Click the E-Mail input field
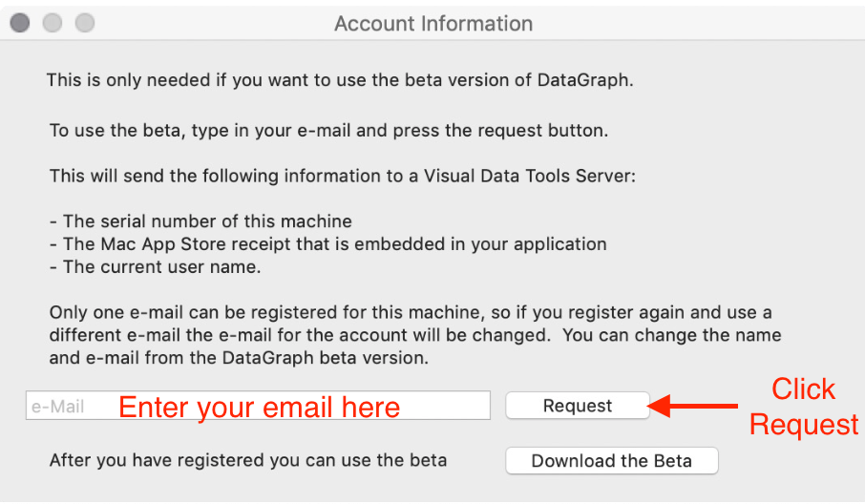The width and height of the screenshot is (865, 504). 258,406
